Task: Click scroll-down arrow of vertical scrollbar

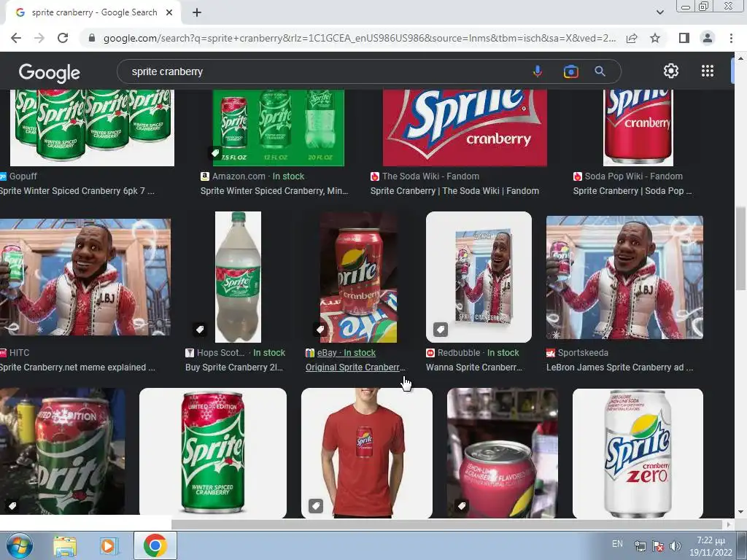Action: pos(740,513)
